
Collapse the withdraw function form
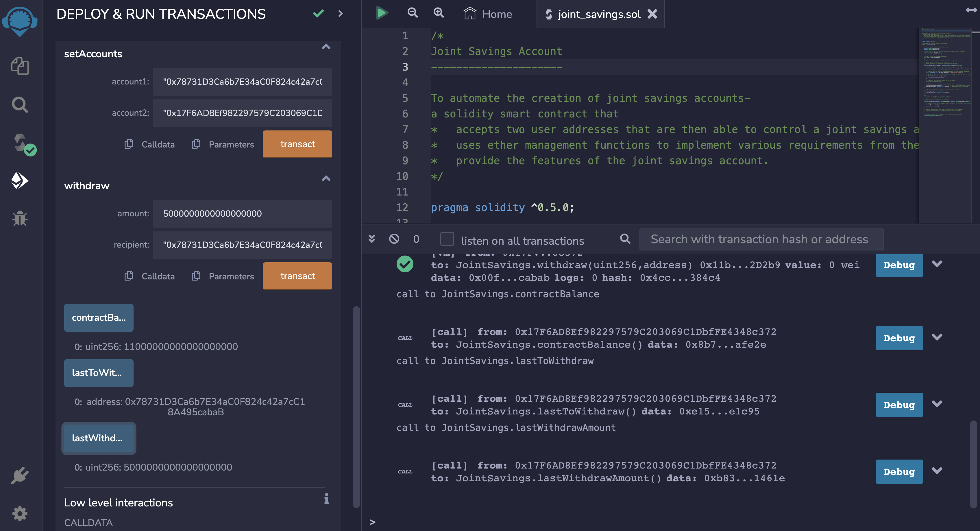pyautogui.click(x=326, y=178)
